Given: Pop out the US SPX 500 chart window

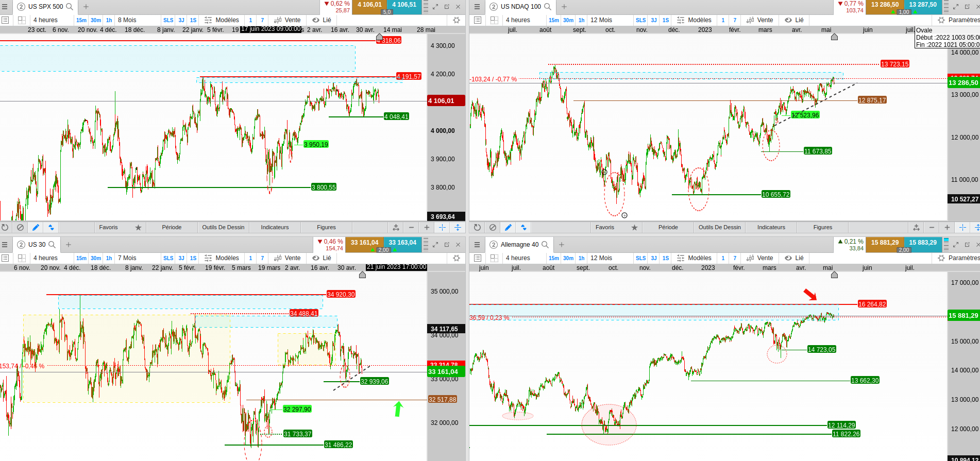Looking at the screenshot, I should tap(447, 7).
